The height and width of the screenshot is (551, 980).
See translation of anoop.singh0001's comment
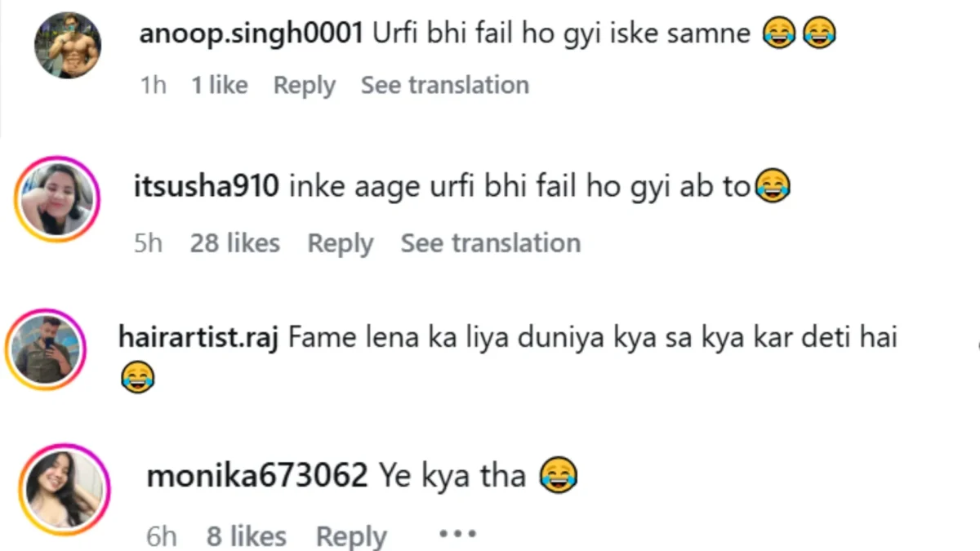click(445, 85)
